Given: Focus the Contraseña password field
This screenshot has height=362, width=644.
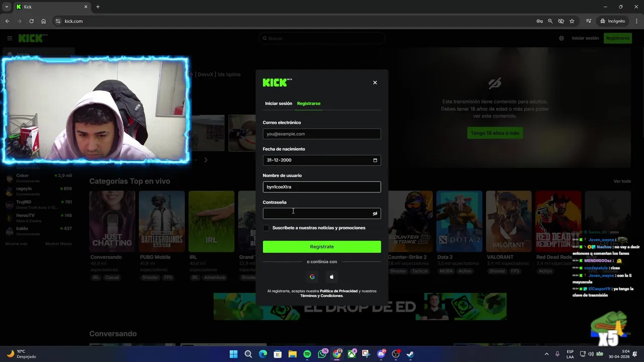Looking at the screenshot, I should (x=321, y=214).
